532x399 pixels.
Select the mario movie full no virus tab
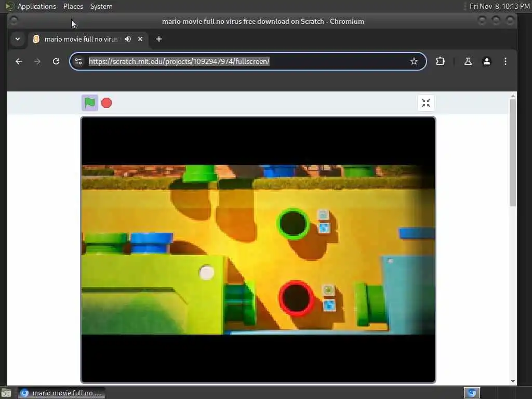pyautogui.click(x=81, y=39)
